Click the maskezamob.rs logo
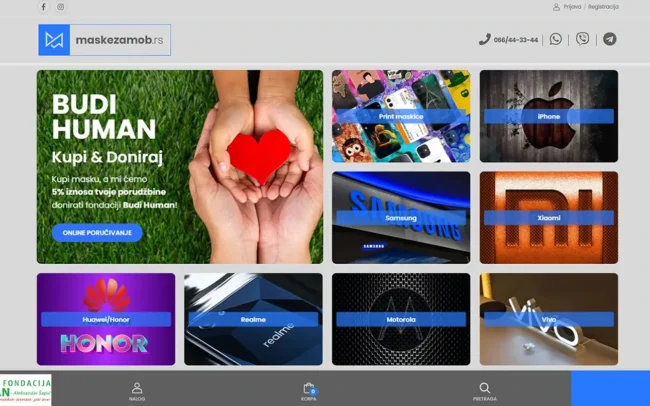Image resolution: width=650 pixels, height=406 pixels. [105, 40]
